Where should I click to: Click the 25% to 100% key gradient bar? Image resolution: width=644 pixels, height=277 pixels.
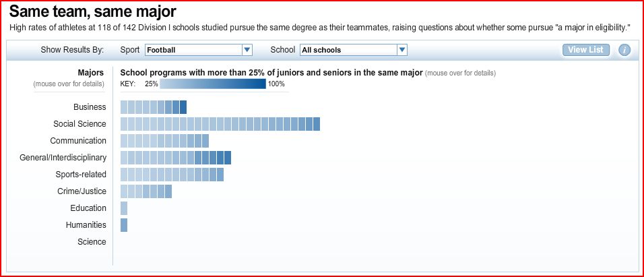pyautogui.click(x=213, y=84)
